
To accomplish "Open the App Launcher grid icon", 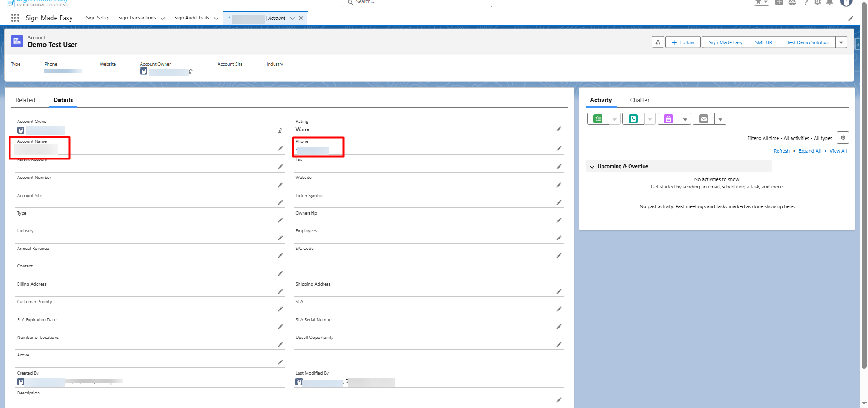I will [x=15, y=18].
